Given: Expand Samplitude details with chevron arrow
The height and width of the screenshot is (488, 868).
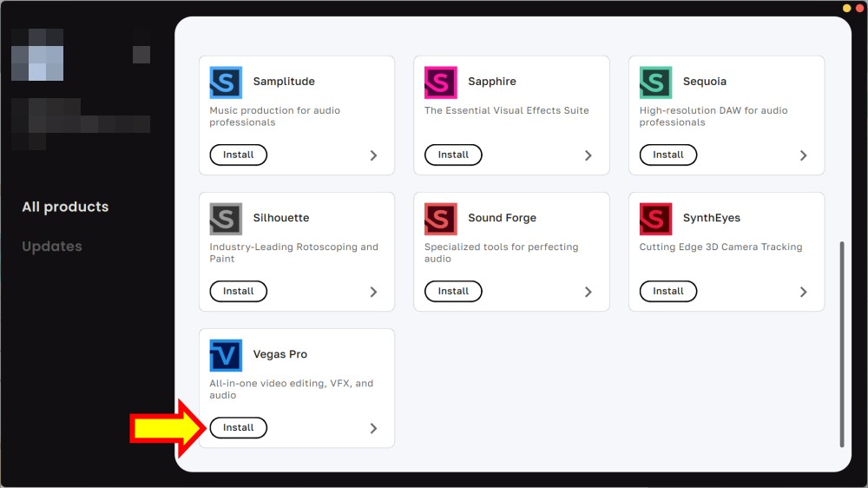Looking at the screenshot, I should pyautogui.click(x=373, y=155).
